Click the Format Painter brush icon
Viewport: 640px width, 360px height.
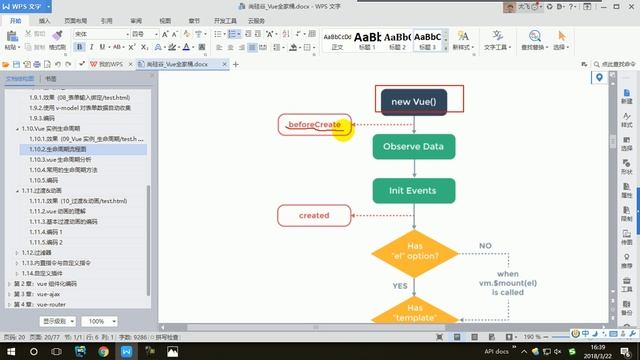point(58,36)
